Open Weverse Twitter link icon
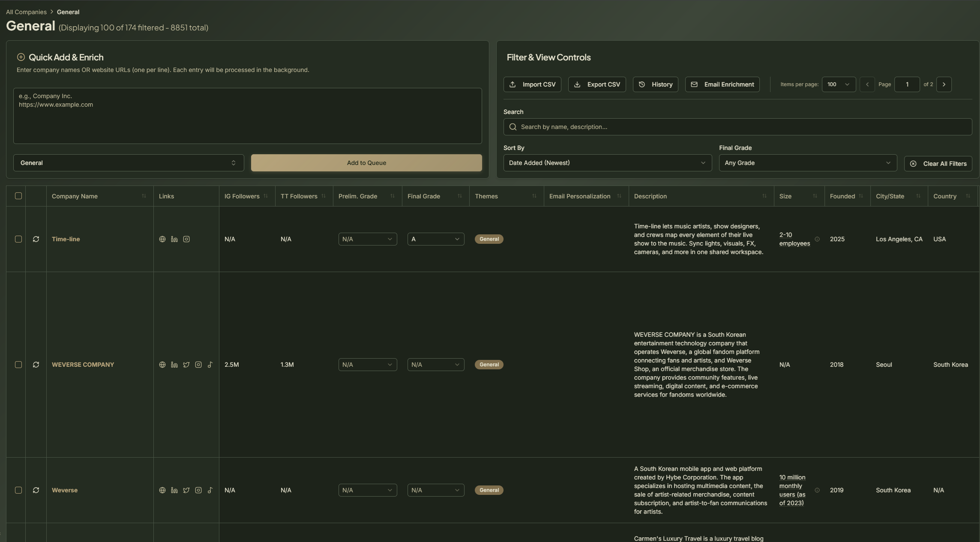 coord(186,490)
